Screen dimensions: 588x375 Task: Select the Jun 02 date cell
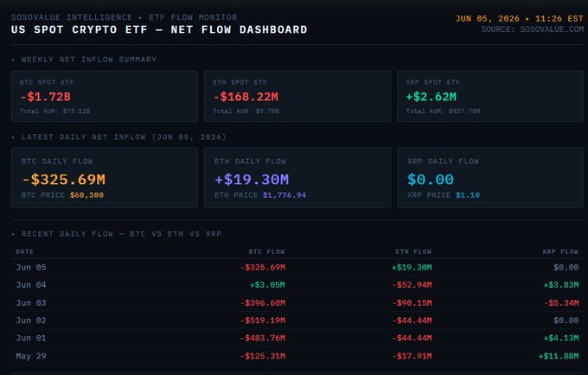(31, 321)
